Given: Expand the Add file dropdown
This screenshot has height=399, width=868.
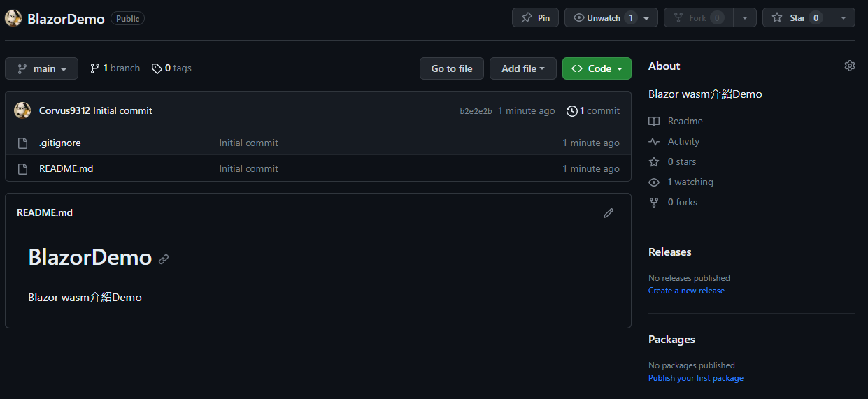Looking at the screenshot, I should coord(523,68).
